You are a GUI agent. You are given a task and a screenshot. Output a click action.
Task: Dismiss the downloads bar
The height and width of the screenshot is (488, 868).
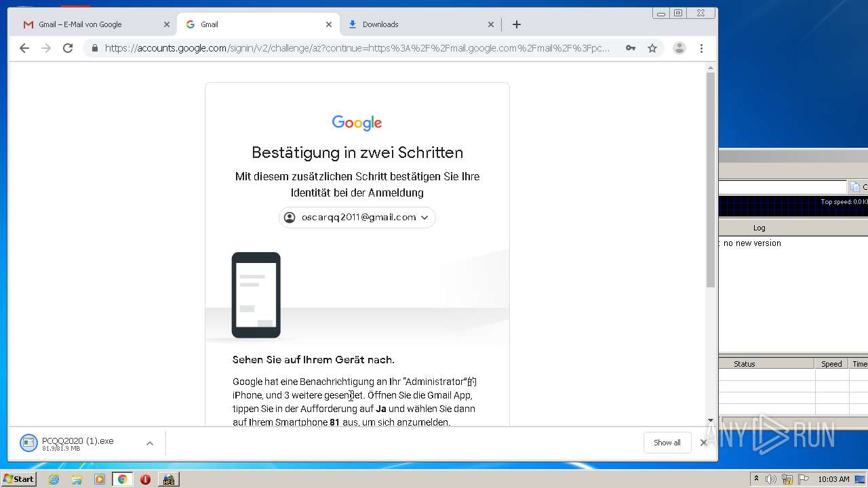coord(704,443)
